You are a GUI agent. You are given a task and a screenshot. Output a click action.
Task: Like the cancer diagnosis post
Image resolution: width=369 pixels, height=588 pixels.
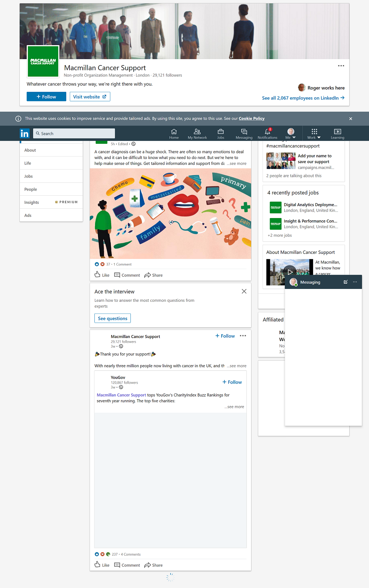pos(102,275)
